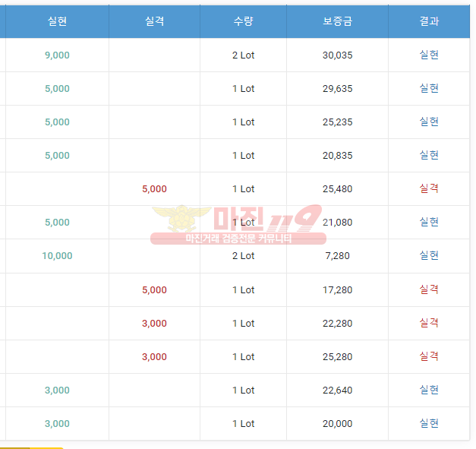This screenshot has height=449, width=476.
Task: Click result 실현 in the 30,035 row
Action: pos(429,55)
